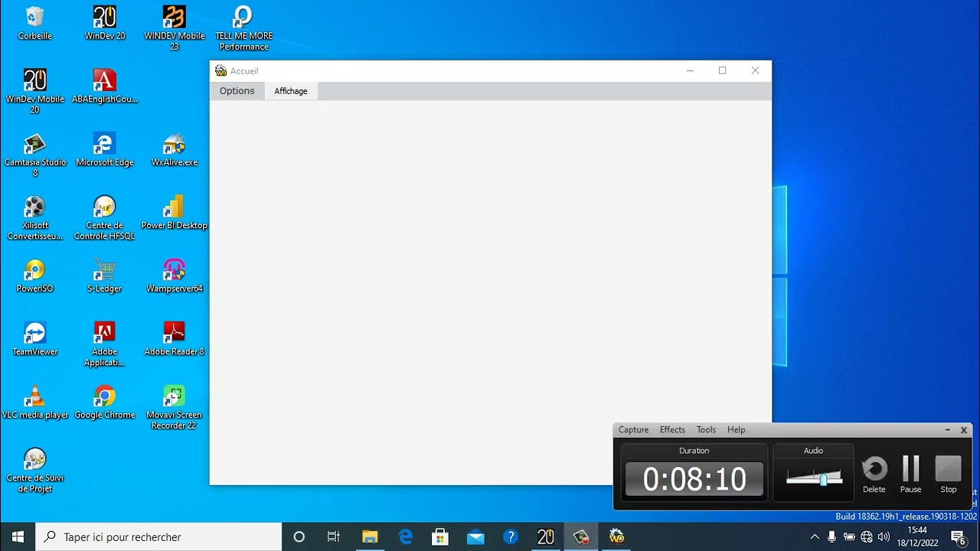Maximize the Accueil window

coord(722,70)
